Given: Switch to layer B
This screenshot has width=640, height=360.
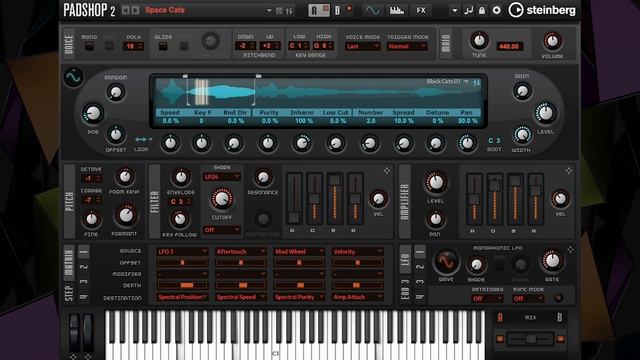Looking at the screenshot, I should 337,11.
